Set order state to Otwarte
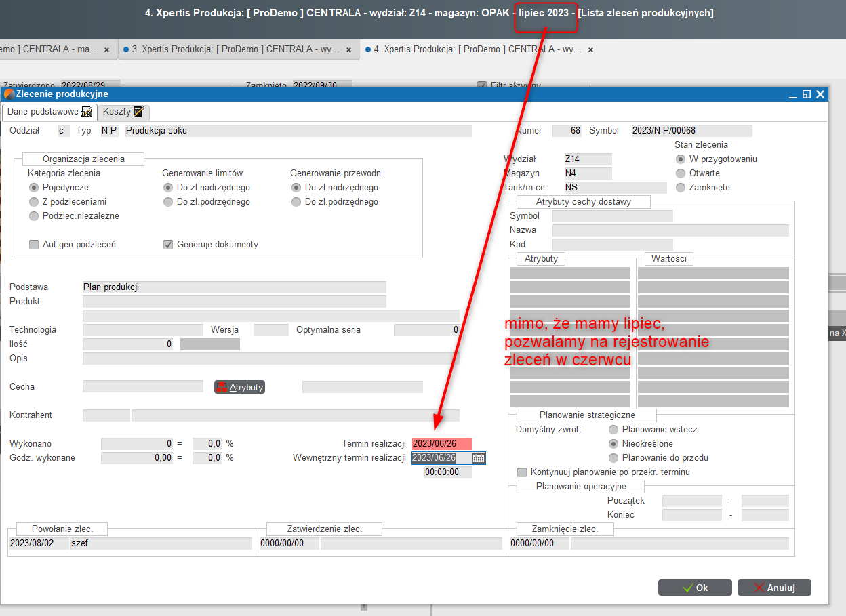The height and width of the screenshot is (616, 846). coord(681,173)
